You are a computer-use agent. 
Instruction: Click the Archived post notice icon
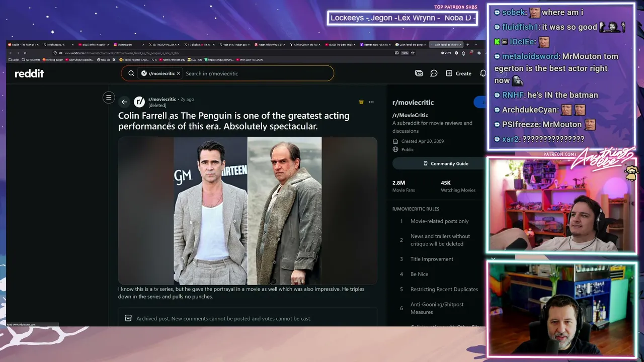click(128, 318)
